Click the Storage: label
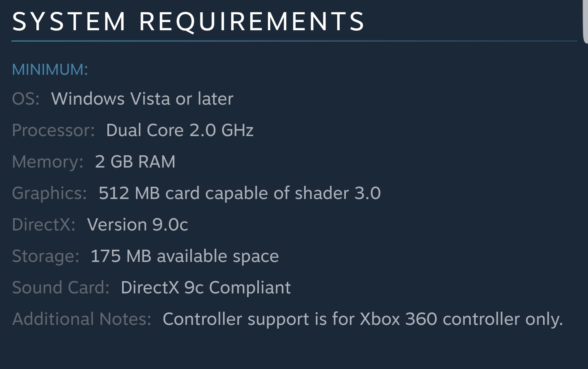Screen dimensions: 588x369 pyautogui.click(x=45, y=256)
